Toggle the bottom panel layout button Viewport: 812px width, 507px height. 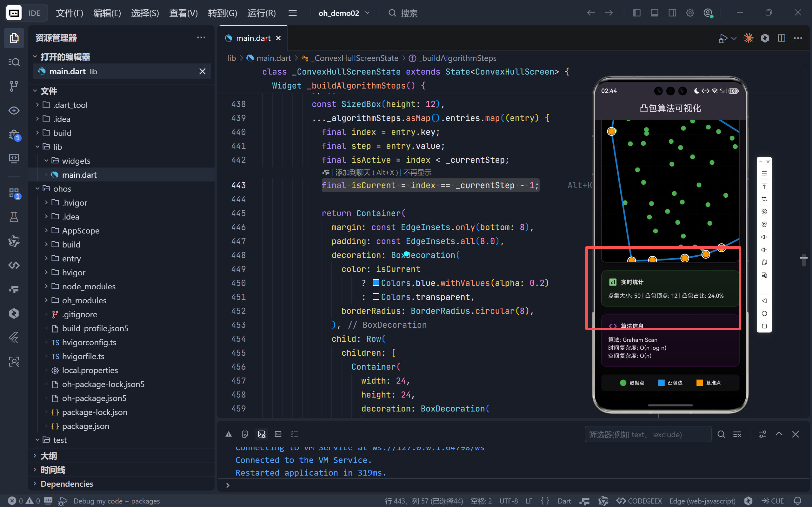tap(654, 13)
